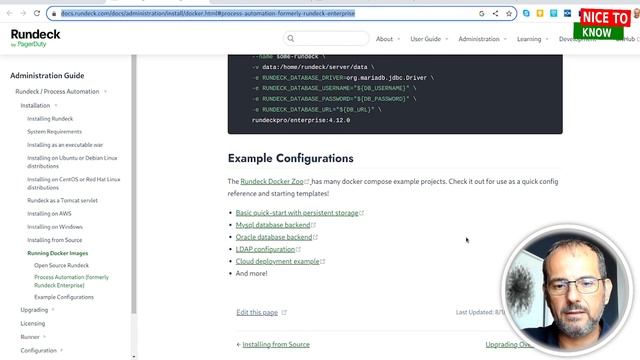Click the yellow extension icon
Viewport: 640px width, 360px height.
click(x=540, y=13)
